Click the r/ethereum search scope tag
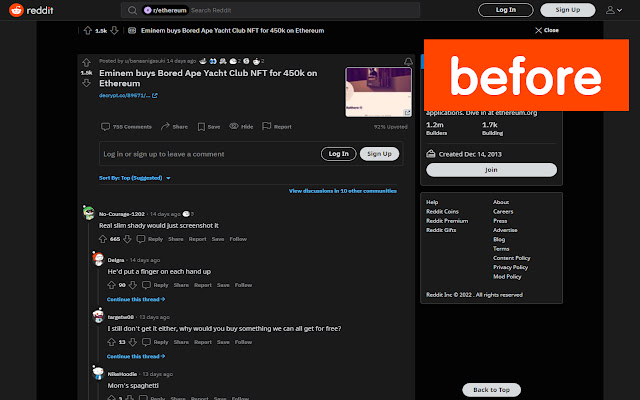640x400 pixels. point(165,10)
